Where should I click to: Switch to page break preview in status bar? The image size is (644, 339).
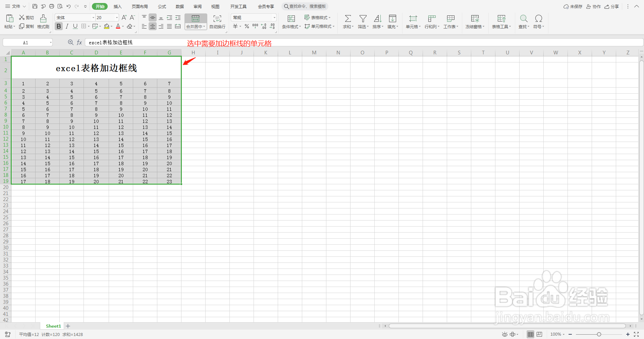click(x=539, y=334)
